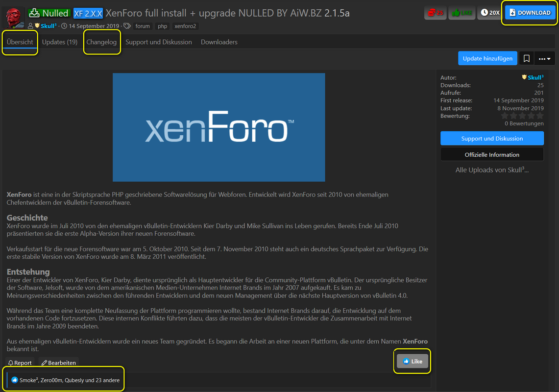Open Skull link in Autor row
Viewport: 559px width, 392px height.
(x=535, y=77)
